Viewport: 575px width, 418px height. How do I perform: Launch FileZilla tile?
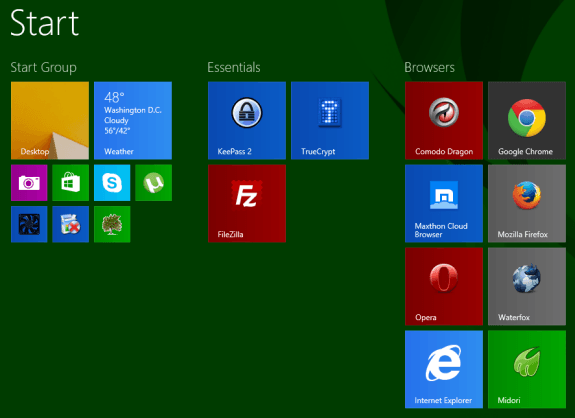247,204
